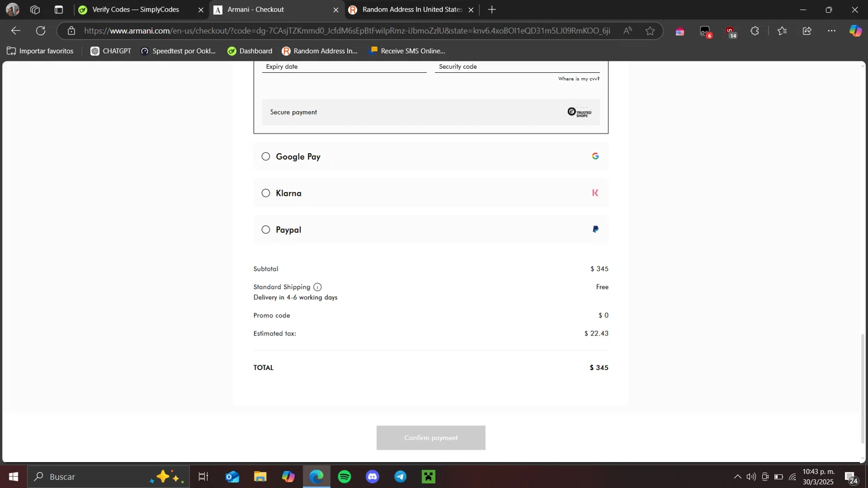This screenshot has width=868, height=488.
Task: Click the Trusted Shops badge
Action: [x=579, y=112]
